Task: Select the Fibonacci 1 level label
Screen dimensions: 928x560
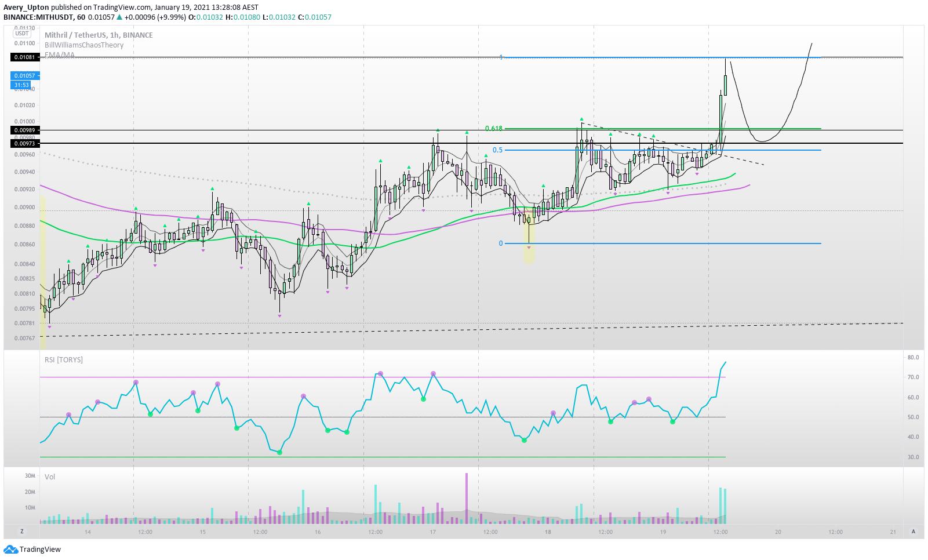Action: coord(501,57)
